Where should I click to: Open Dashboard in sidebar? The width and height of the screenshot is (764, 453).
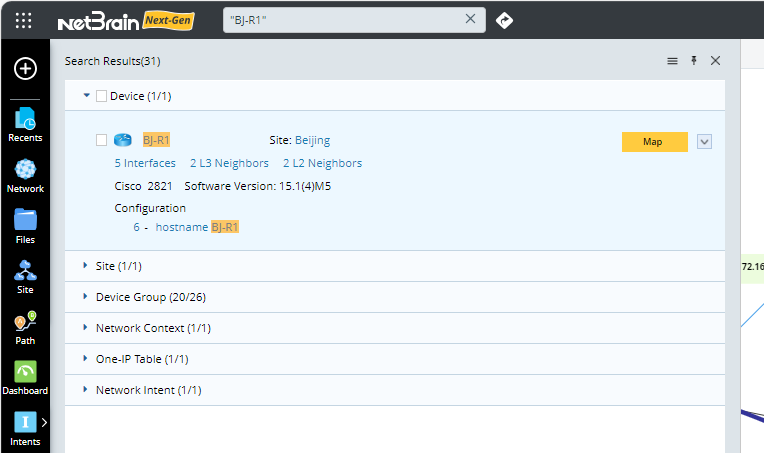point(25,378)
